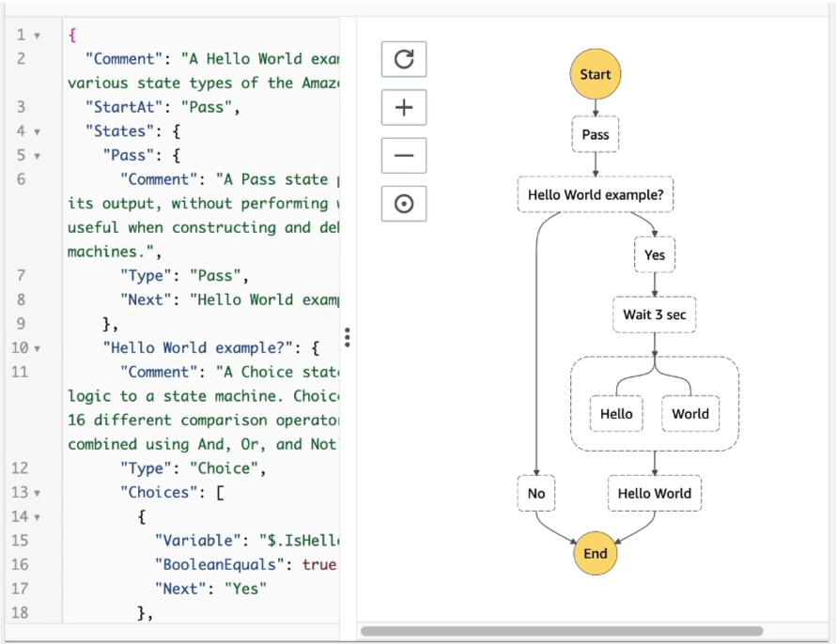Zoom in on the workflow graph
836x644 pixels.
click(x=404, y=108)
